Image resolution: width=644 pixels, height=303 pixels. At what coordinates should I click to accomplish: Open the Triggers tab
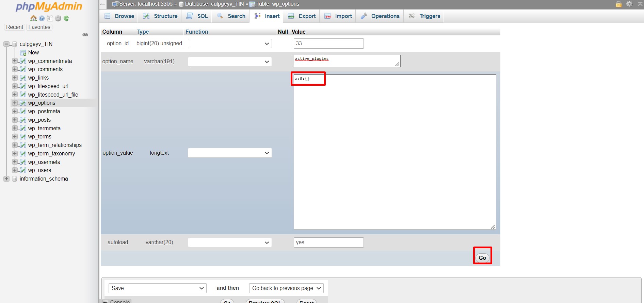[424, 16]
